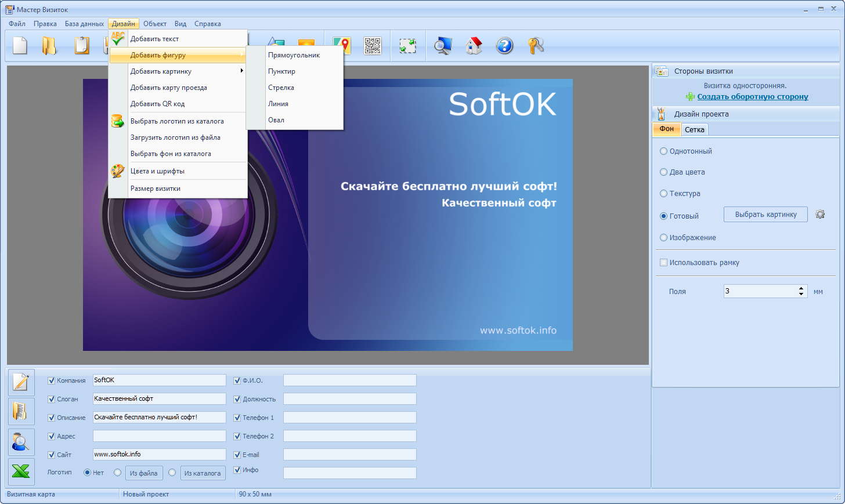845x504 pixels.
Task: Click the new blank project icon
Action: click(20, 46)
